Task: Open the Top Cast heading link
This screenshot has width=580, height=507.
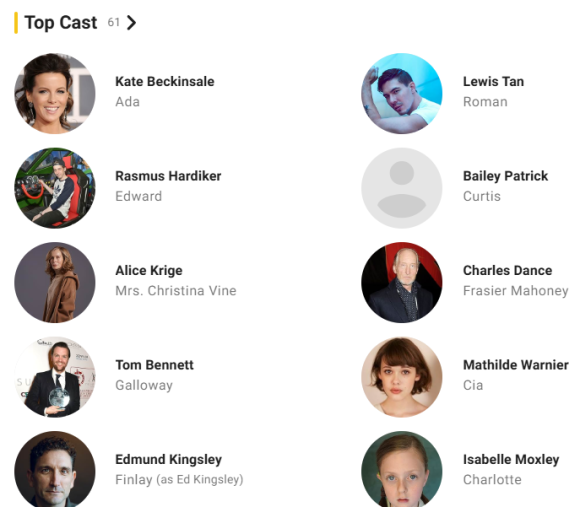Action: coord(61,23)
